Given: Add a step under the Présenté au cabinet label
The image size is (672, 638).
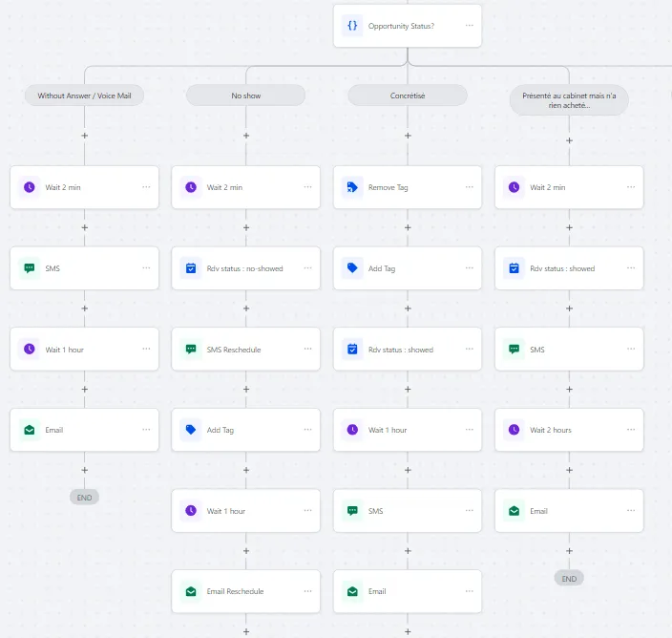Looking at the screenshot, I should (569, 140).
